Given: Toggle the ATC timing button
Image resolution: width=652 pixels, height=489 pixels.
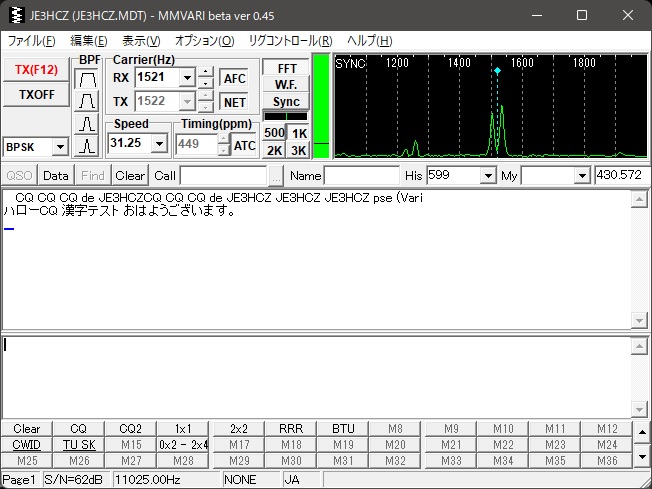Looking at the screenshot, I should (245, 144).
